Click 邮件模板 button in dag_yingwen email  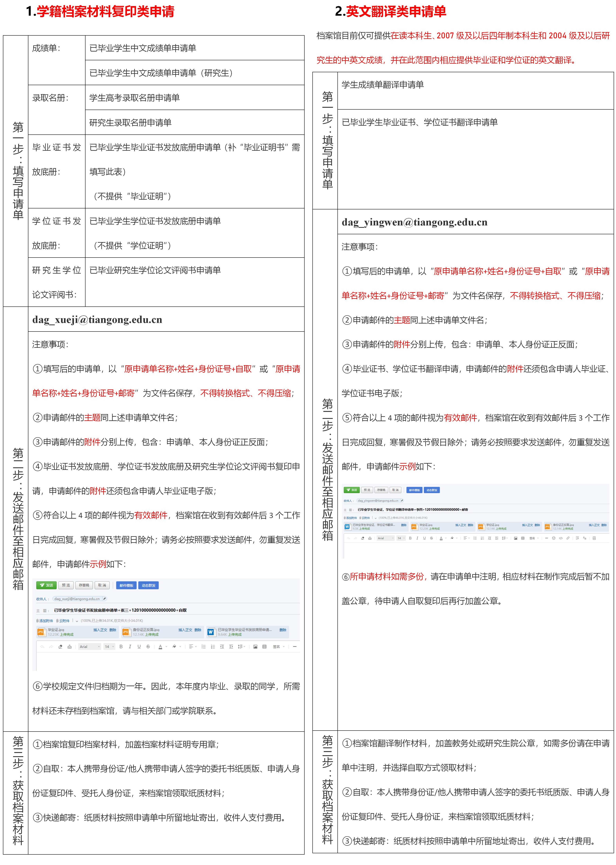[414, 490]
